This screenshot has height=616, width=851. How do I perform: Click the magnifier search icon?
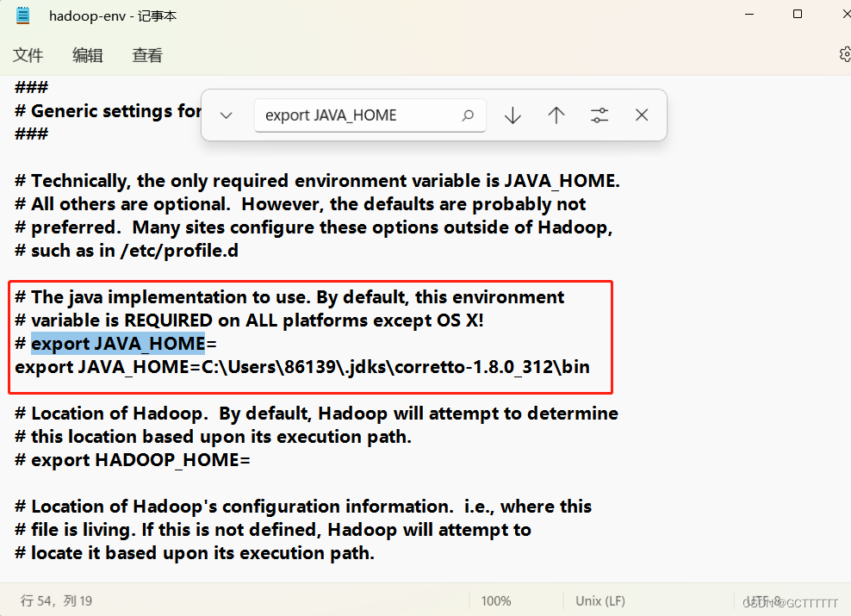(468, 115)
